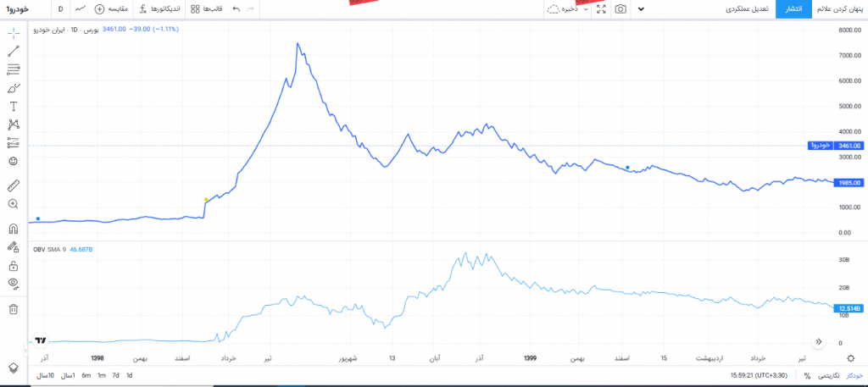Open the chart style line-type dropdown
The height and width of the screenshot is (387, 868).
(81, 8)
